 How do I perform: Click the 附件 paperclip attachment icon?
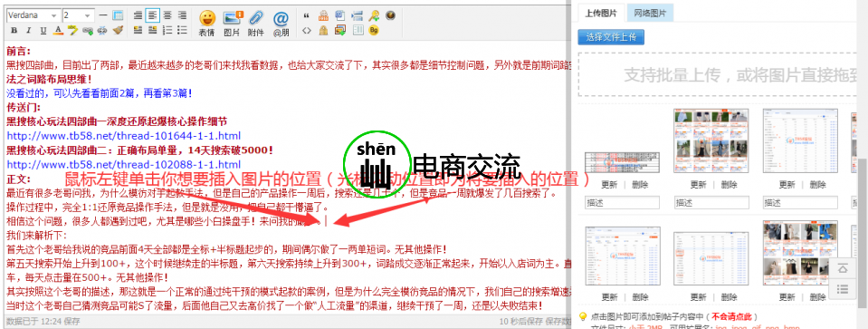click(256, 23)
